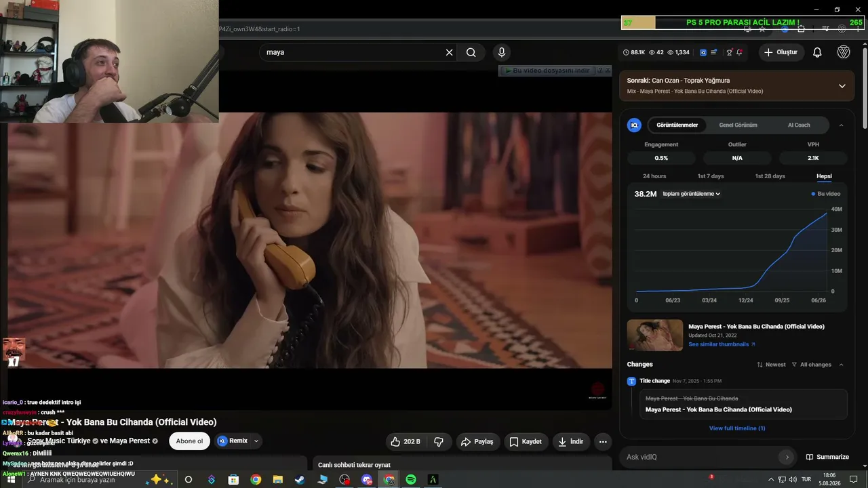
Task: Expand the 'Sonraki: Can Ozan' playlist panel
Action: (x=842, y=86)
